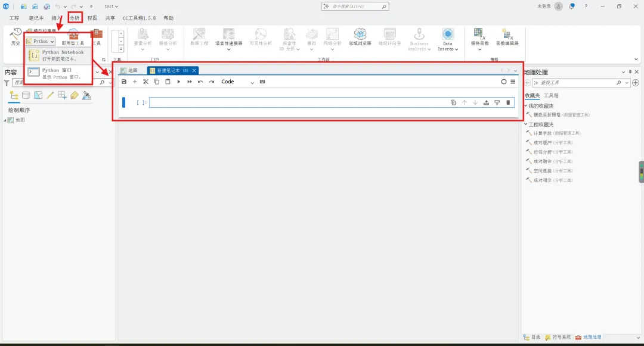644x346 pixels.
Task: Choose Python Notebook from the dropdown
Action: coord(58,55)
